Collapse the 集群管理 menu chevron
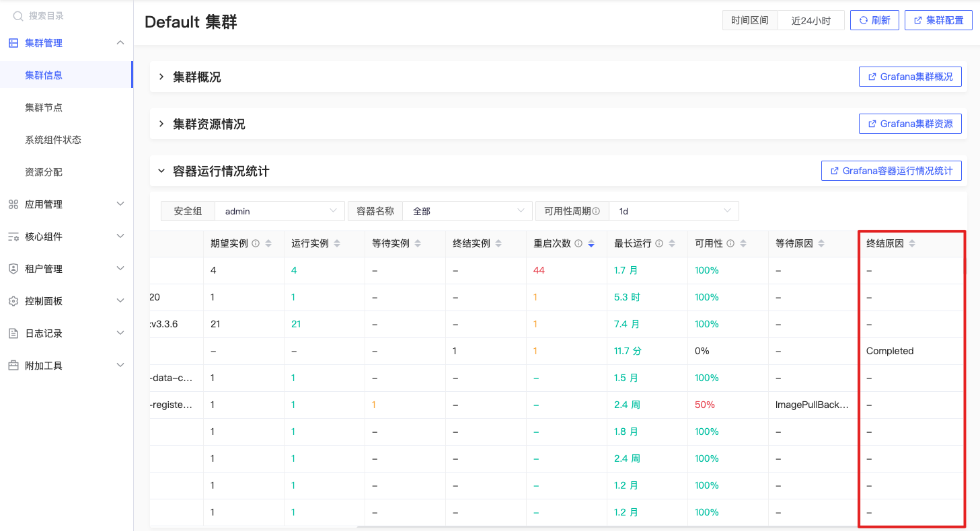Viewport: 980px width, 531px height. pyautogui.click(x=120, y=43)
